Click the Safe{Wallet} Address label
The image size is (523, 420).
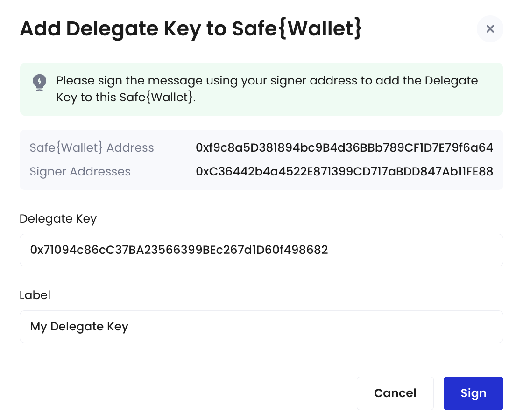92,147
